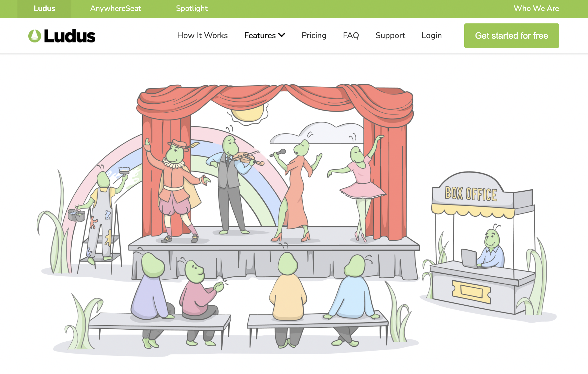This screenshot has width=588, height=374.
Task: Open the Features menu item
Action: point(260,35)
